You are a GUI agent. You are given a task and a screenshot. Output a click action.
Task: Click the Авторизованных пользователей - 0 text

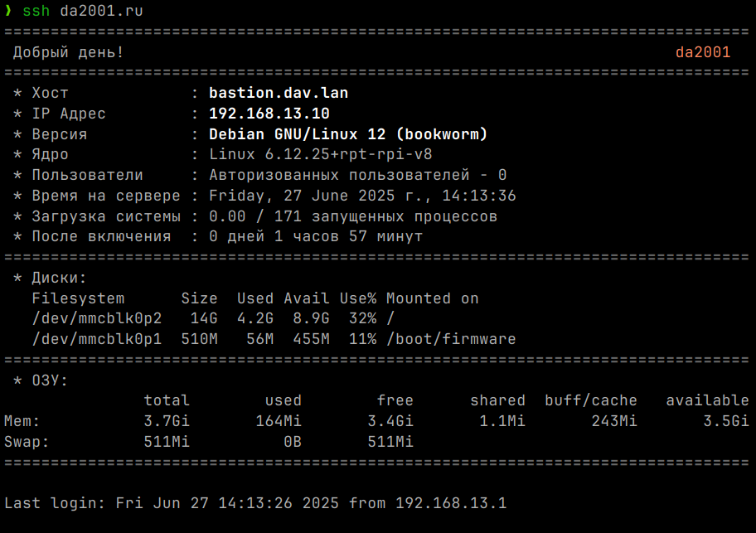click(357, 175)
